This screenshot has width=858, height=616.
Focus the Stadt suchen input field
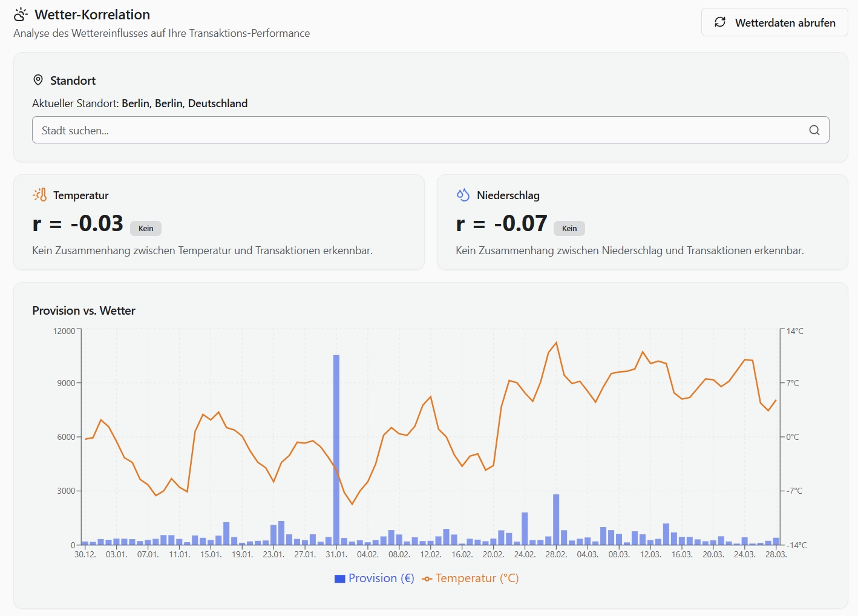tap(418, 130)
